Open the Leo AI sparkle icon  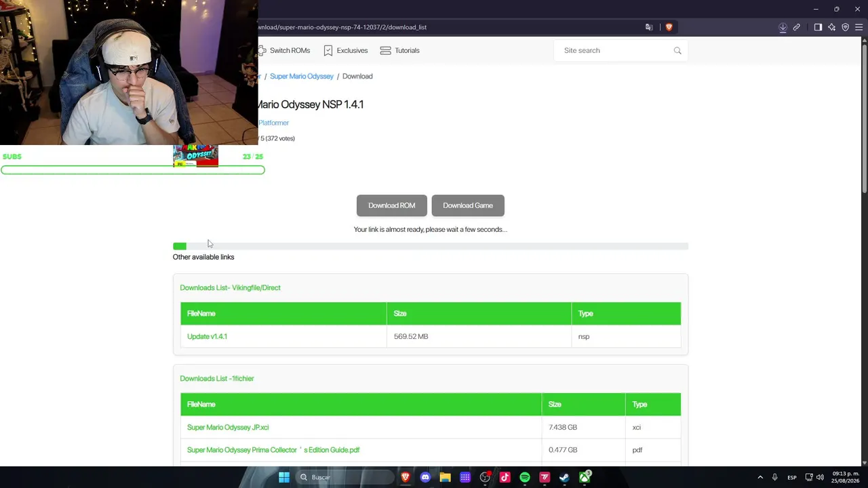831,27
